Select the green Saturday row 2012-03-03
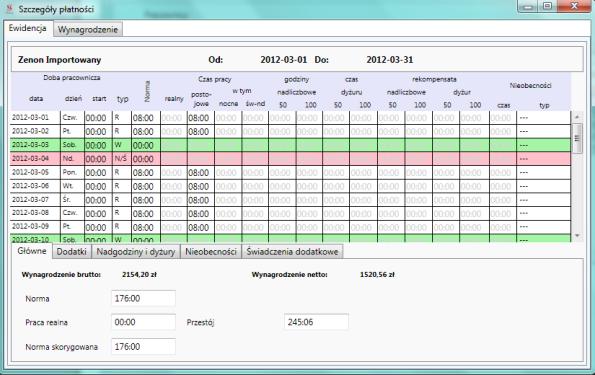The image size is (595, 375). (290, 145)
